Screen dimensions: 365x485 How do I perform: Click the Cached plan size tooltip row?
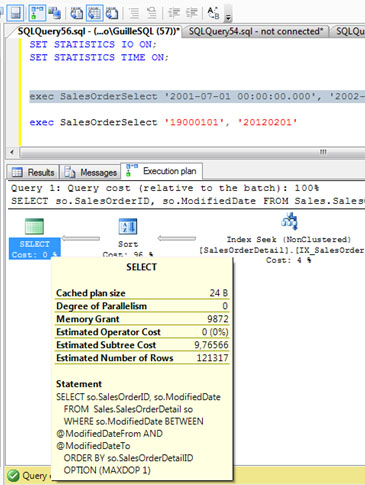[142, 293]
